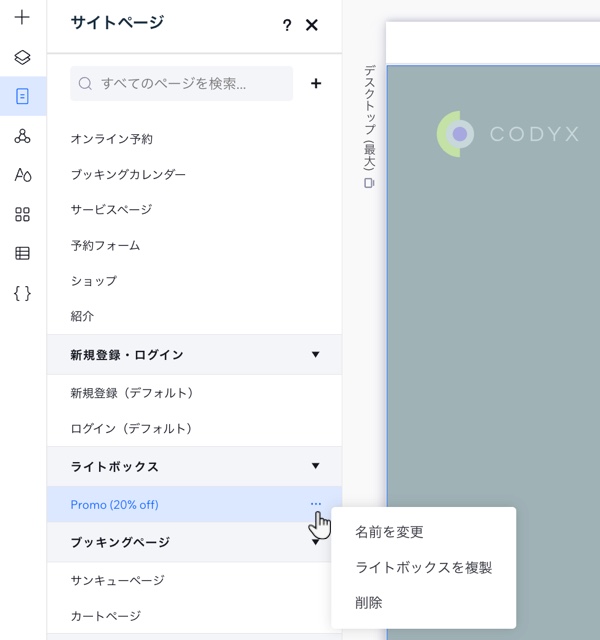Click the help question mark in panel header
600x640 pixels.
(287, 25)
